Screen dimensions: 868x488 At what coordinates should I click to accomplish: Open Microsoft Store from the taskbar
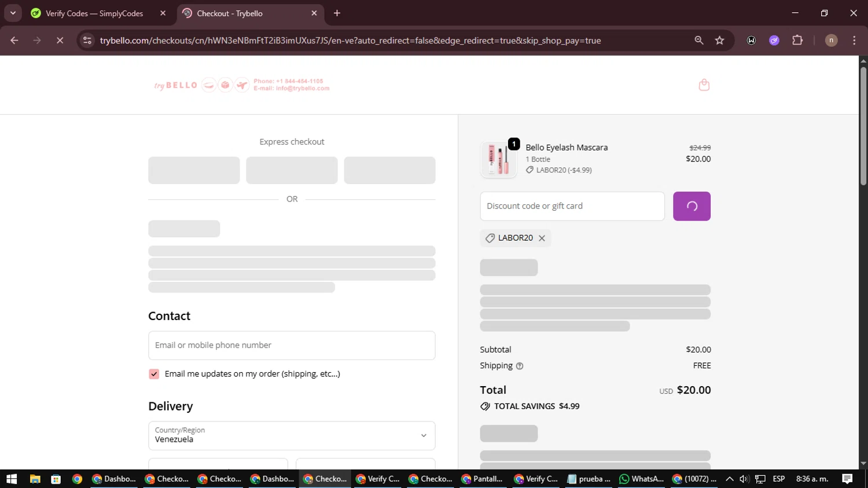pyautogui.click(x=56, y=479)
